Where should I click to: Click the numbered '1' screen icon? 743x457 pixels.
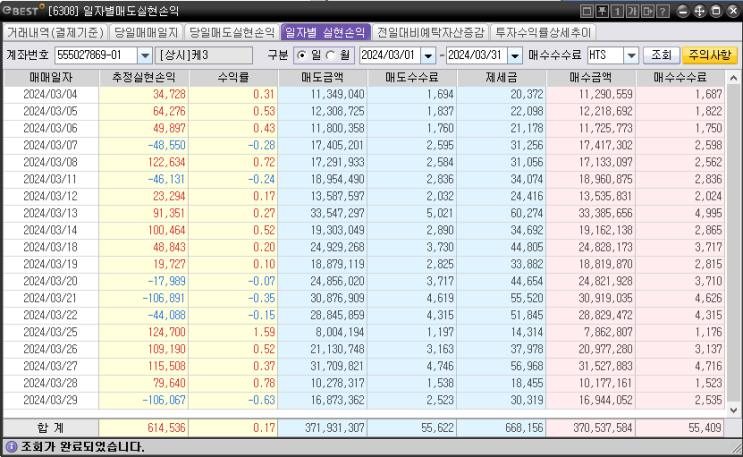click(617, 11)
